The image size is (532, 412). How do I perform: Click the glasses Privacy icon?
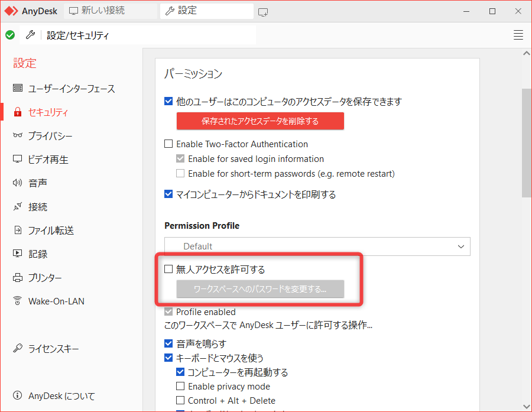tap(18, 135)
